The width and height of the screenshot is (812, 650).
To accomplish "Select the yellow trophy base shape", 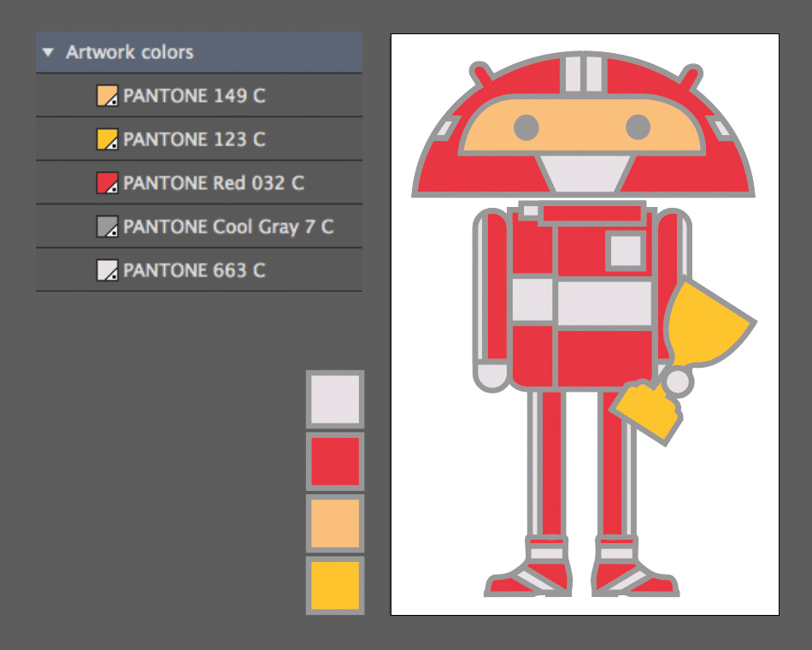I will pos(650,411).
